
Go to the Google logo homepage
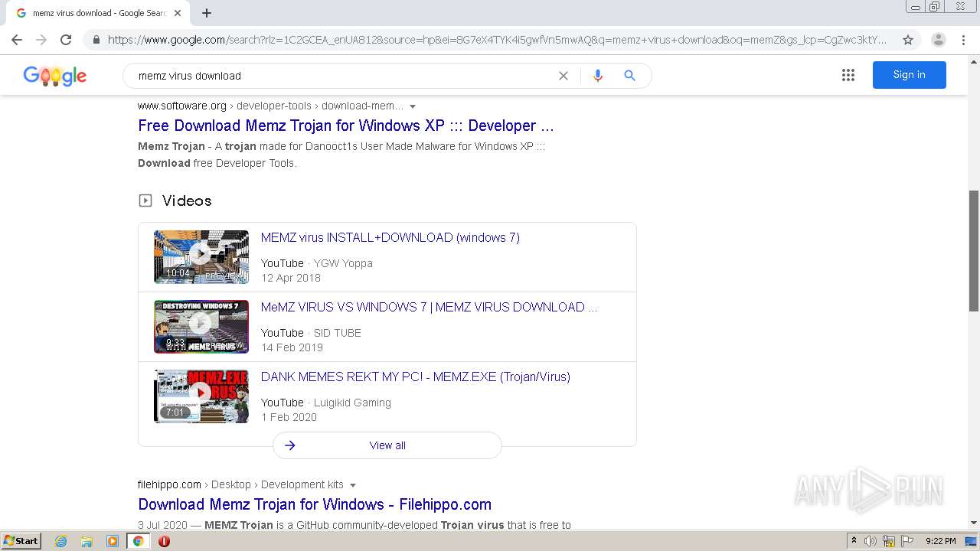[x=55, y=75]
